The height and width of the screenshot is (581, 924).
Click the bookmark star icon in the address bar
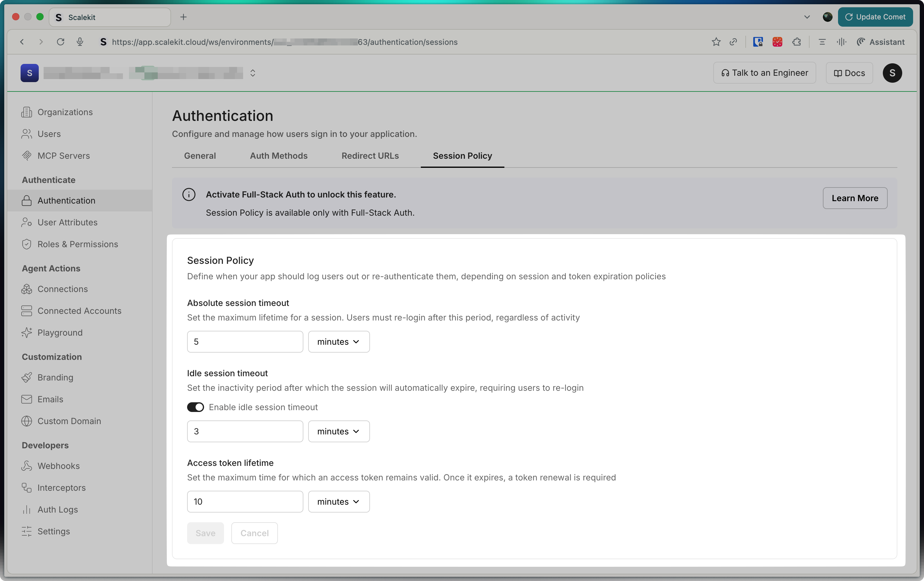716,42
